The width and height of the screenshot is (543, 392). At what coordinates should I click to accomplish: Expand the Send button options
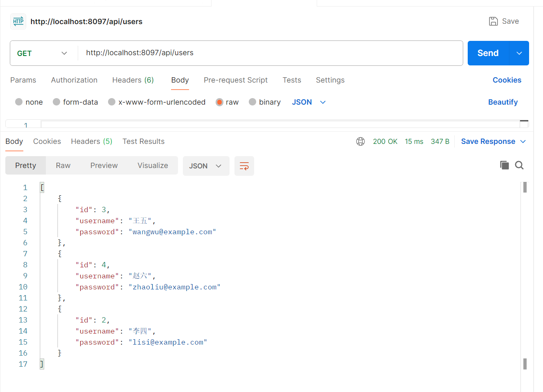coord(518,53)
